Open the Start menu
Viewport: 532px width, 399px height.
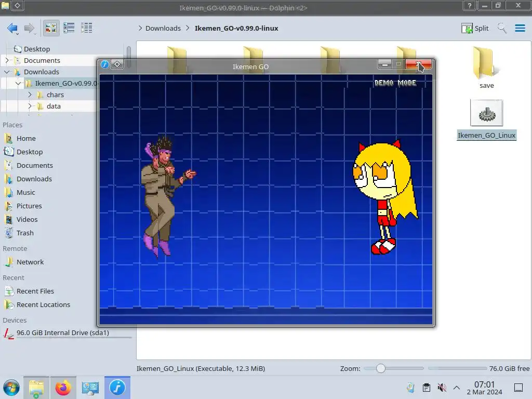click(11, 388)
